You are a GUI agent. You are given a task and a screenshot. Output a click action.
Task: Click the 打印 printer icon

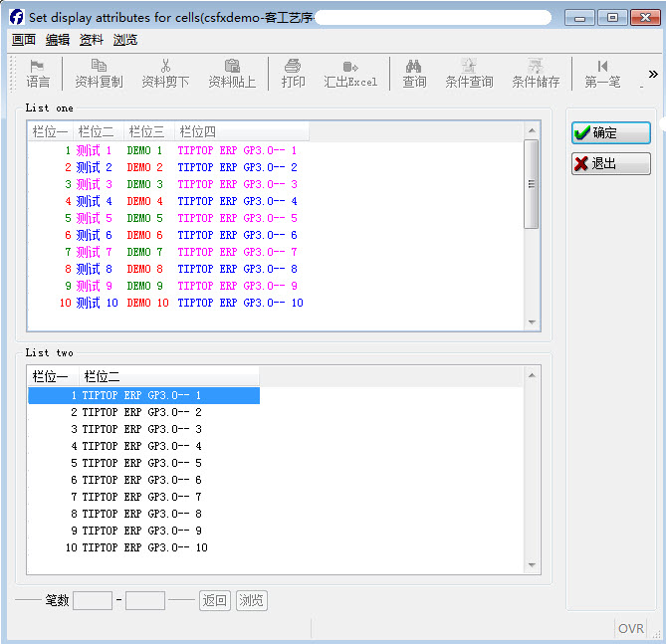[293, 66]
